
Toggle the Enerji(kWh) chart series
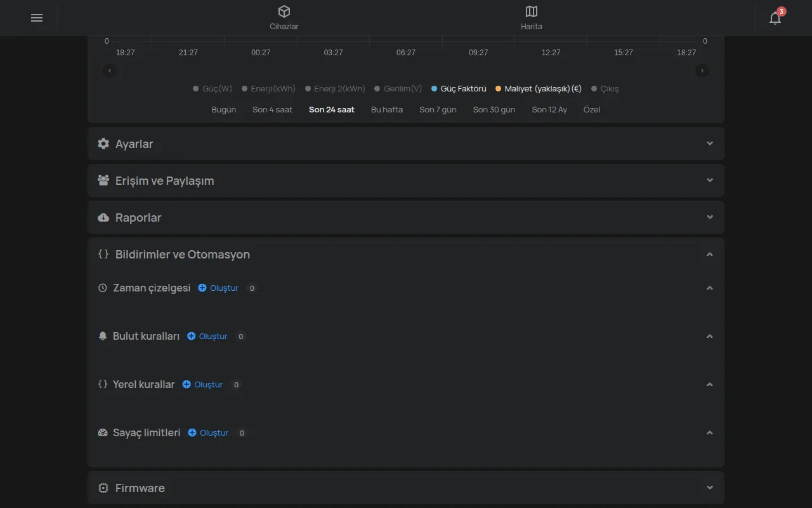coord(268,89)
